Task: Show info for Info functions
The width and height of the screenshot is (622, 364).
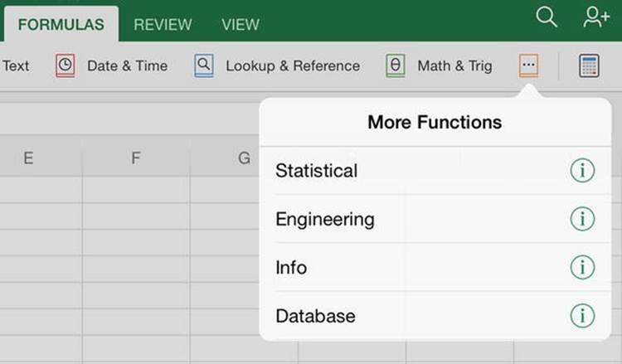Action: (582, 267)
